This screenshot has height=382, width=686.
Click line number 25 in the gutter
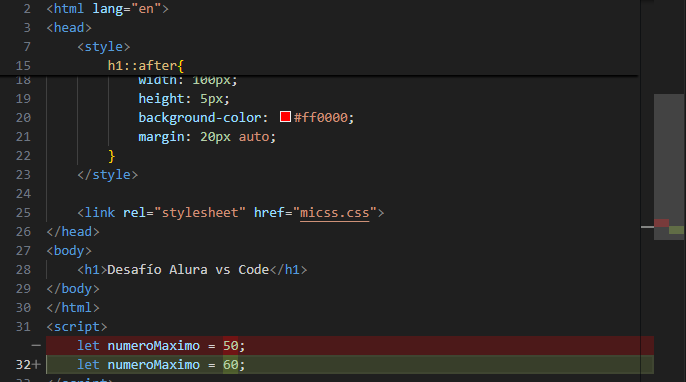(23, 213)
